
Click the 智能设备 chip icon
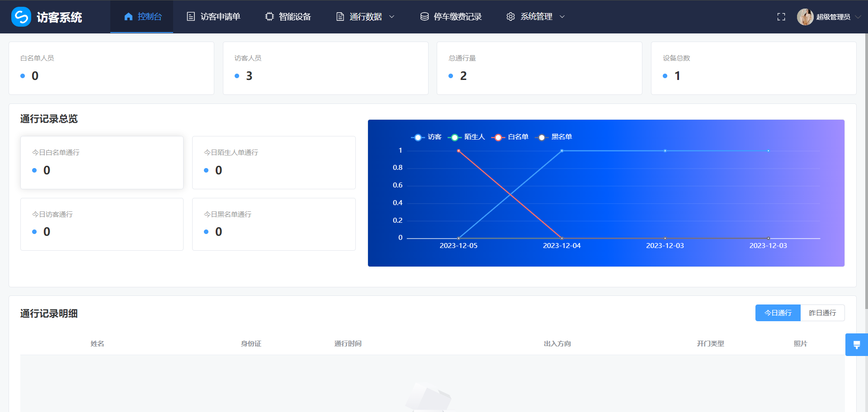pyautogui.click(x=269, y=17)
